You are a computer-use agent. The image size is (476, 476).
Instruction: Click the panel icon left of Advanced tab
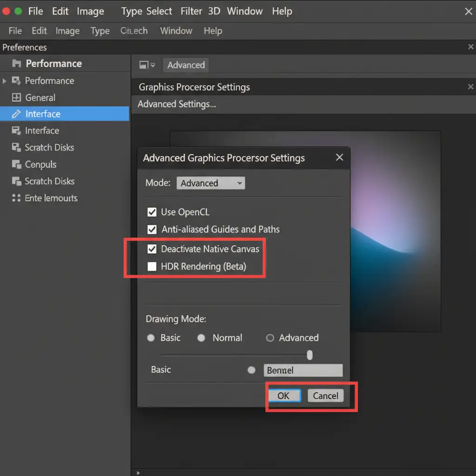(144, 65)
